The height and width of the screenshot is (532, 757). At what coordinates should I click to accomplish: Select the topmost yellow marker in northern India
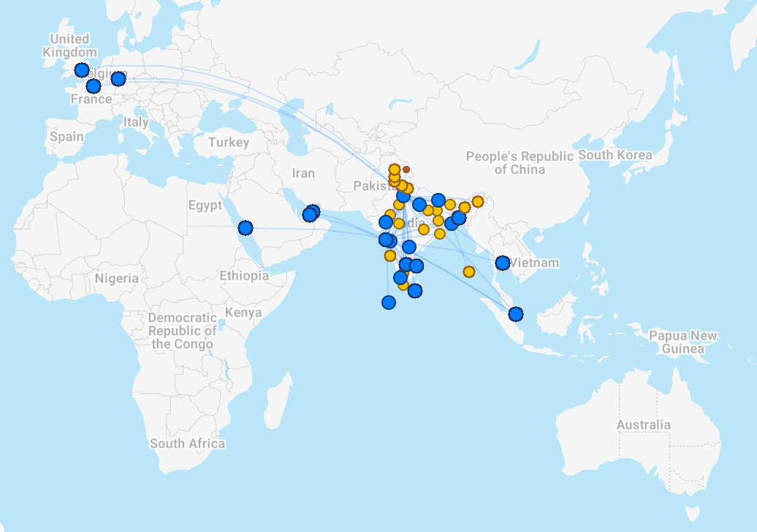[395, 170]
